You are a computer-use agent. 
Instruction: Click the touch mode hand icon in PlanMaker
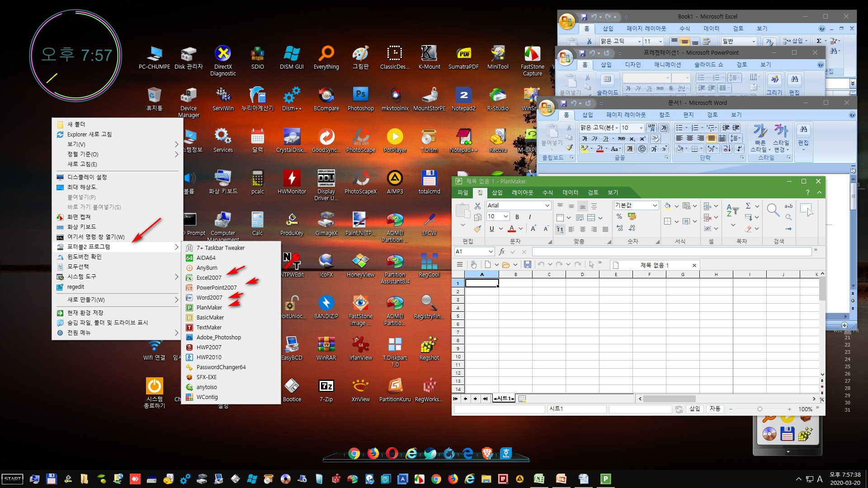(x=473, y=265)
